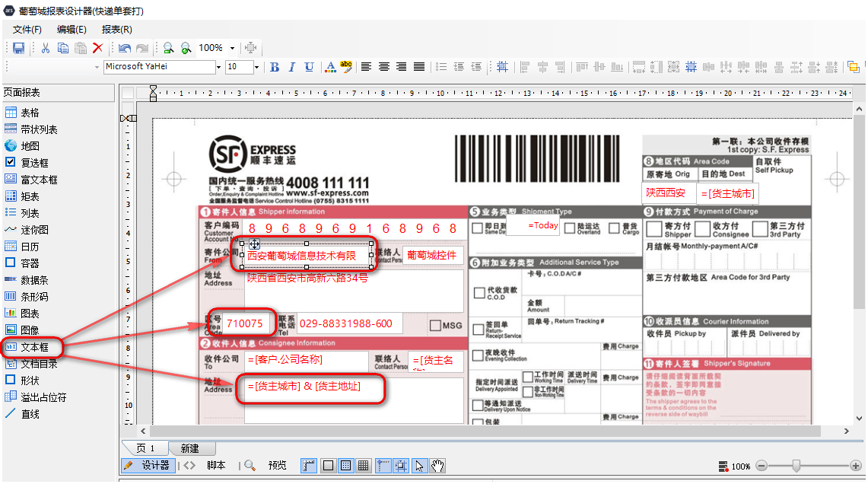Click the Zoom in magnifier icon
Screen dimensions: 868x484
click(186, 48)
